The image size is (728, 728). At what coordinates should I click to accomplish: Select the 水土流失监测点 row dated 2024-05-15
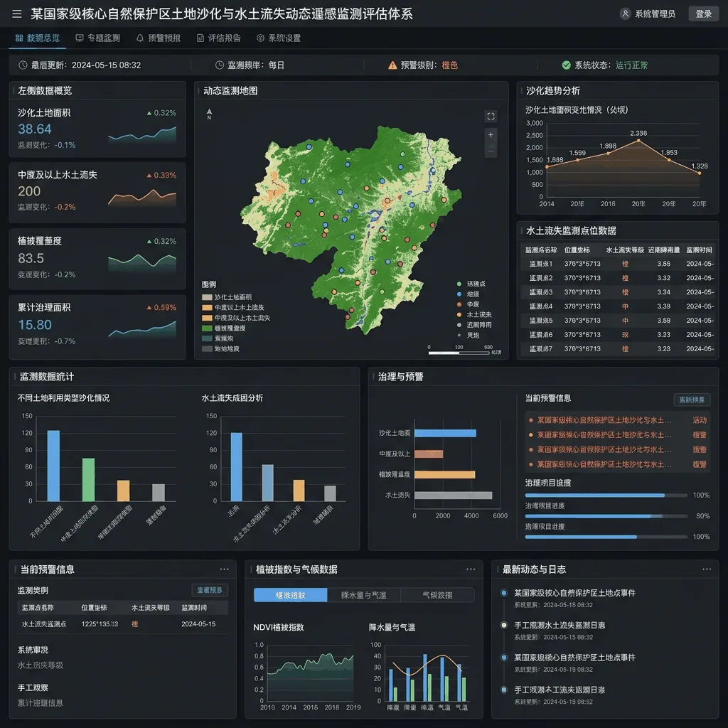[122, 624]
